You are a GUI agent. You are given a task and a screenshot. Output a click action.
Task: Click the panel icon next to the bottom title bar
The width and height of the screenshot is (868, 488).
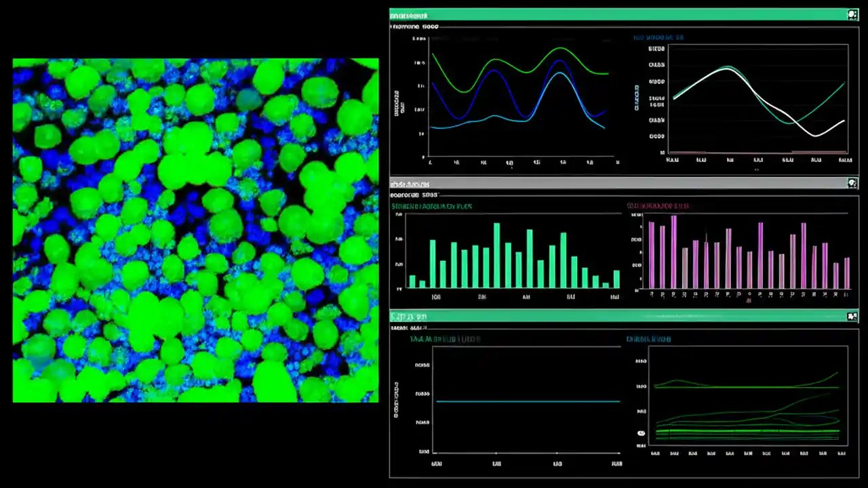pos(852,316)
